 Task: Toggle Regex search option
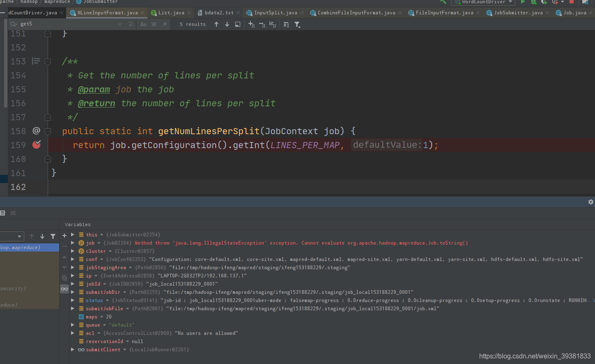click(165, 24)
